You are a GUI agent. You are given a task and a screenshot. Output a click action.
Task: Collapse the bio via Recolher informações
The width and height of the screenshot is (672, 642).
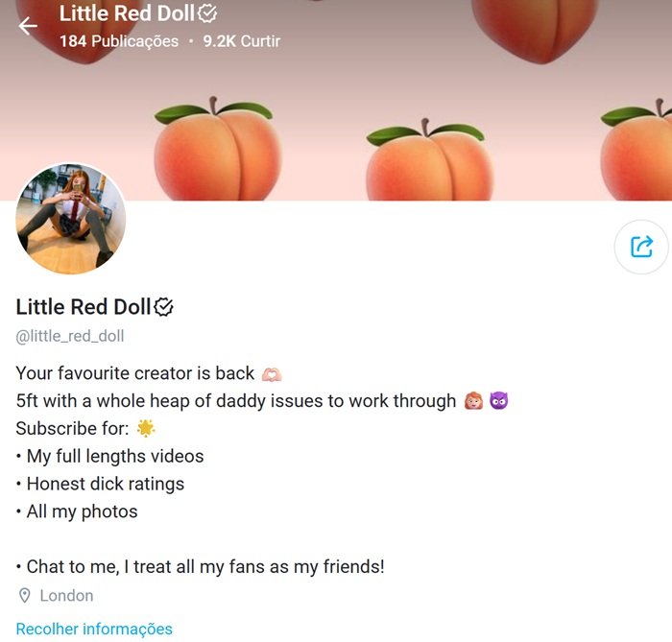pos(94,629)
